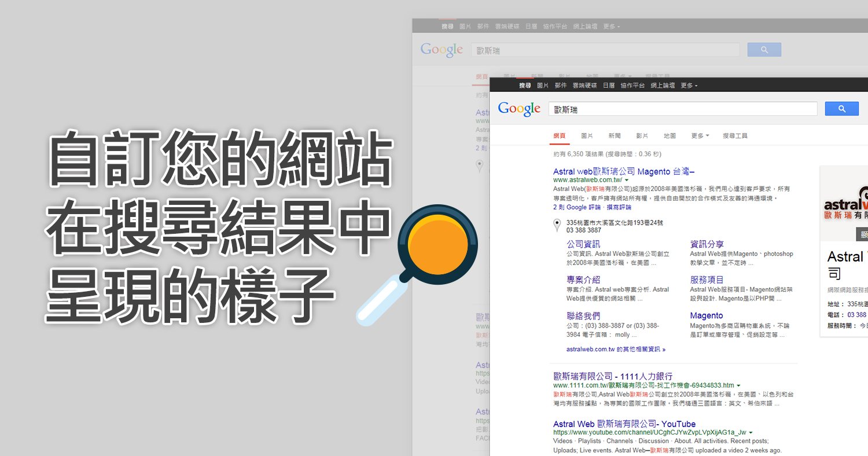The height and width of the screenshot is (456, 868).
Task: Switch to the 新聞 results tab
Action: [615, 136]
